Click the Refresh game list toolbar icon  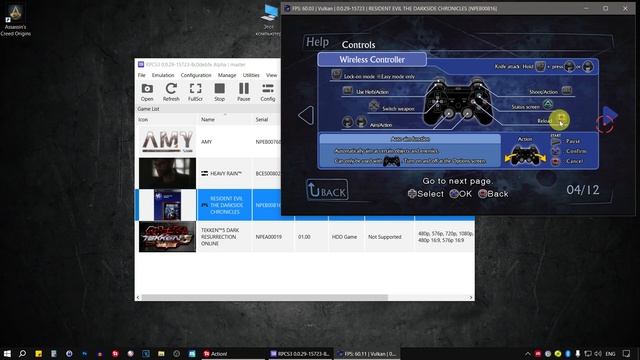pos(171,92)
